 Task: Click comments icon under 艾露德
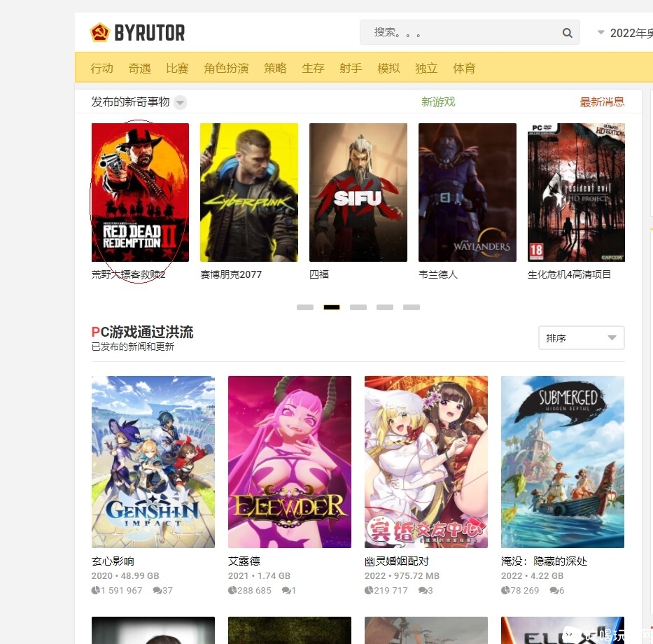pyautogui.click(x=286, y=590)
